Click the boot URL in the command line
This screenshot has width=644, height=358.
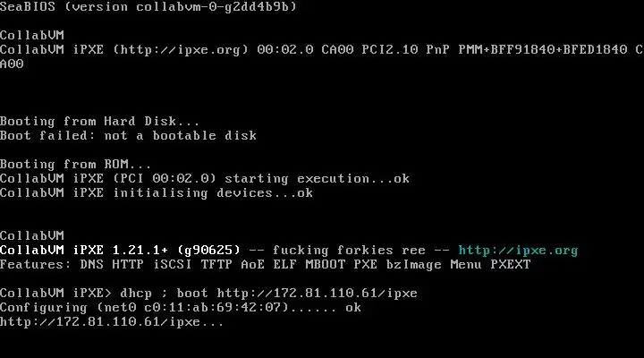click(317, 294)
